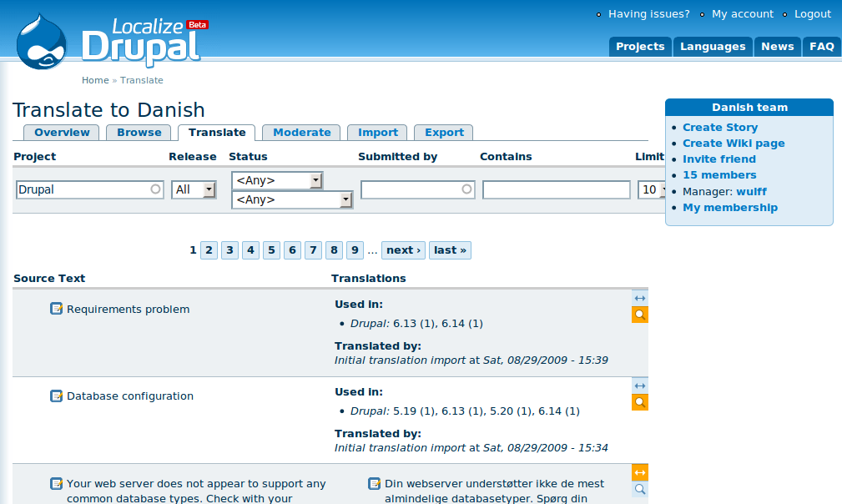Go to page 3 of results
This screenshot has height=504, width=842.
coord(229,250)
